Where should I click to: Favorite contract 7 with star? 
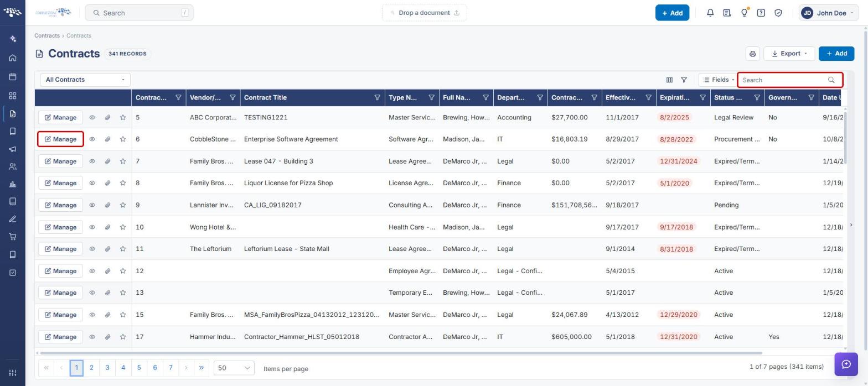123,161
